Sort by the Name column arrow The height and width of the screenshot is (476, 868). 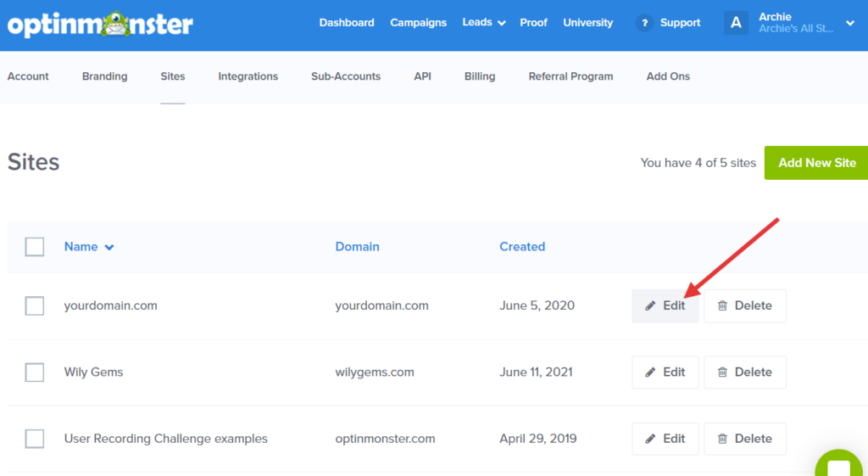point(108,247)
